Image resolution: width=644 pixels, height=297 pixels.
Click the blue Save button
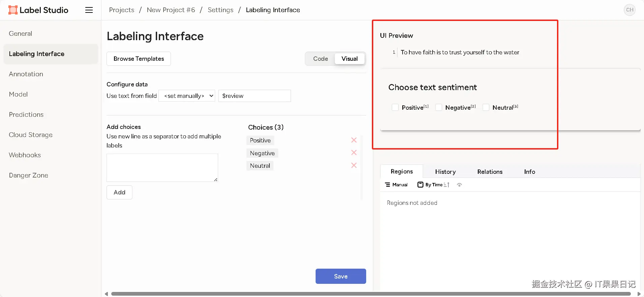pyautogui.click(x=341, y=276)
